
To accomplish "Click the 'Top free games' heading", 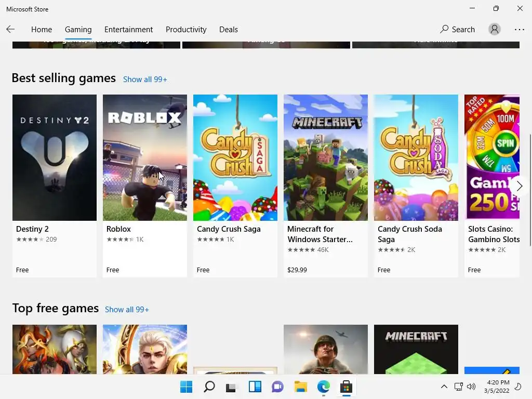I will click(x=56, y=308).
